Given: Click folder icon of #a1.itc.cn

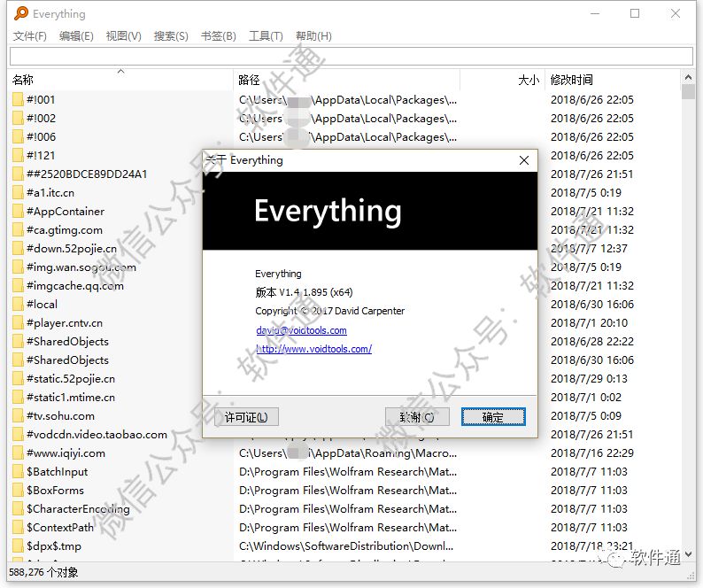Looking at the screenshot, I should (18, 193).
